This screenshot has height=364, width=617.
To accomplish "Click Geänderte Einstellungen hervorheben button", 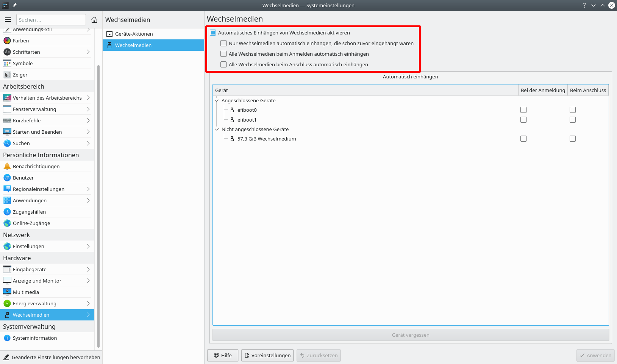I will point(52,357).
